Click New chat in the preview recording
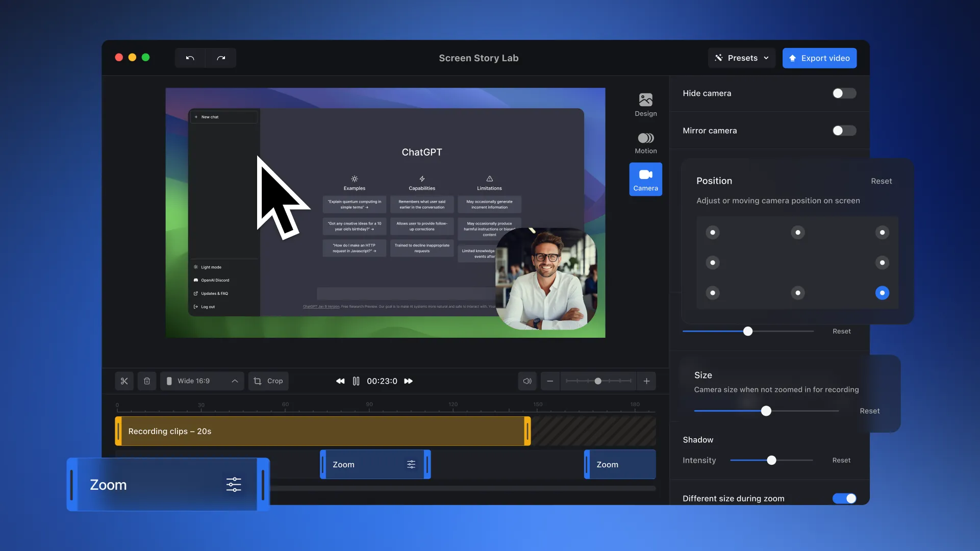 point(224,117)
